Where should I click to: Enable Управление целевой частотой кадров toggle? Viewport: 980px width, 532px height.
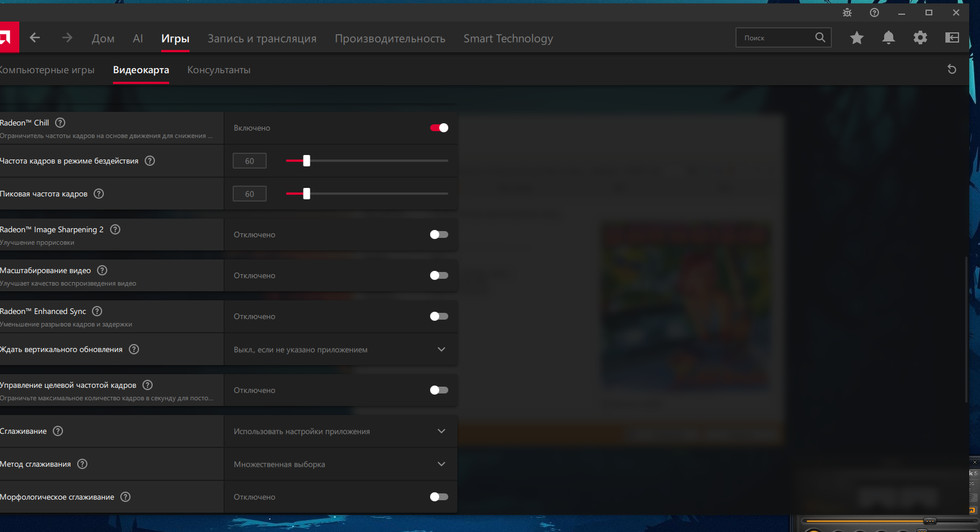[x=439, y=390]
